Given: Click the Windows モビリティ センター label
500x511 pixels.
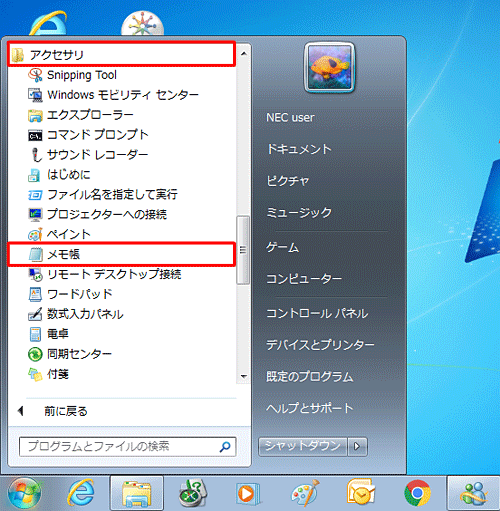Looking at the screenshot, I should [x=123, y=95].
